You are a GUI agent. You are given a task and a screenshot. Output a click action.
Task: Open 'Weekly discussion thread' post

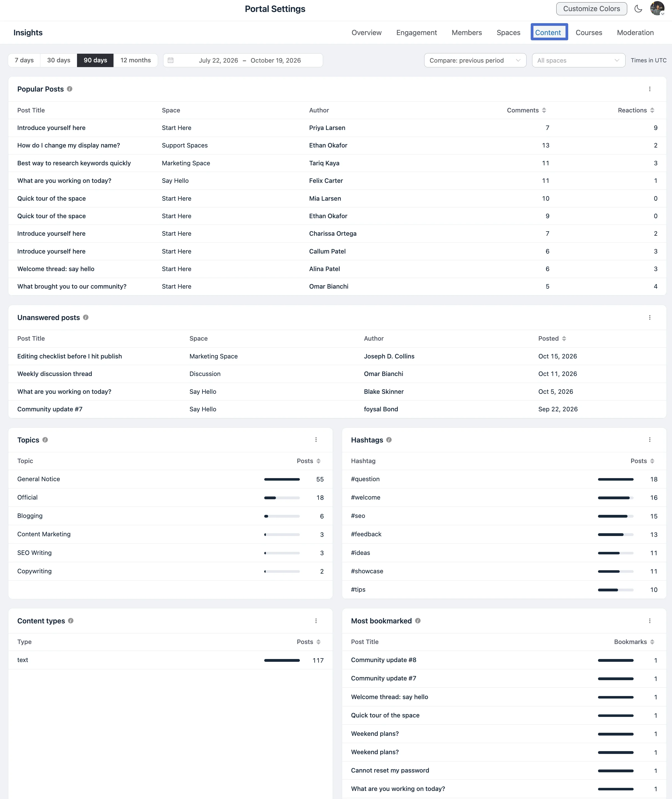55,373
